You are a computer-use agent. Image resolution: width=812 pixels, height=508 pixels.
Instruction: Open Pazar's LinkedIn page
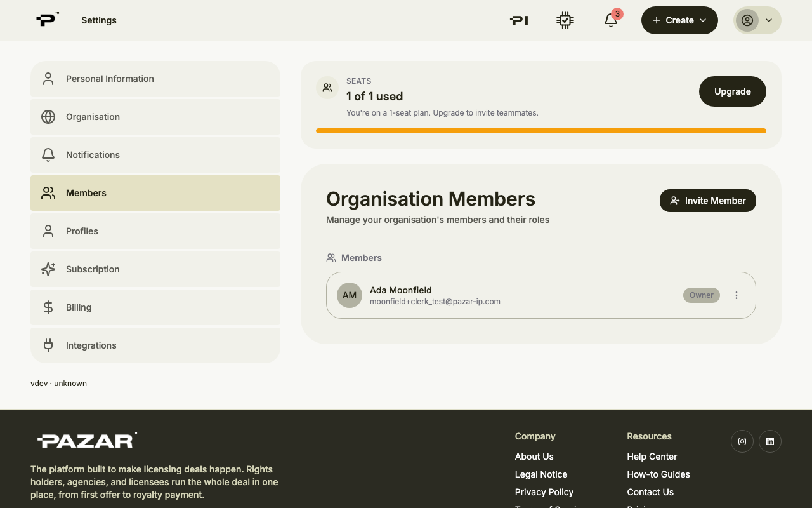click(770, 441)
